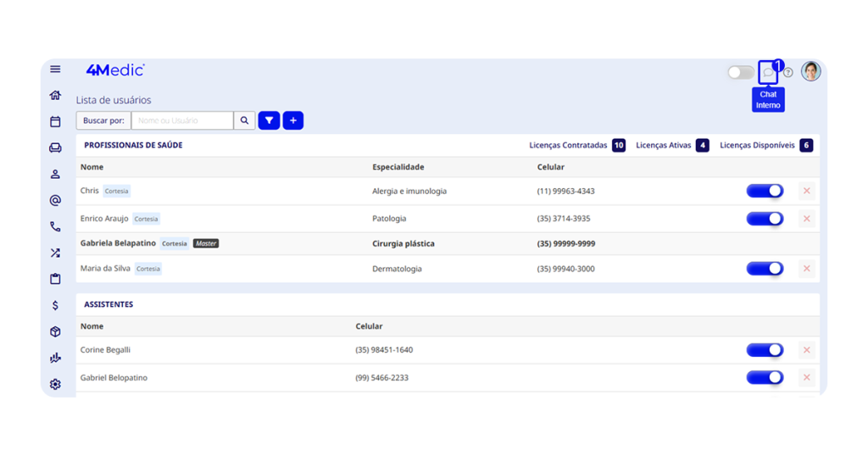Click the phone icon in sidebar
This screenshot has height=456, width=868.
[x=55, y=227]
